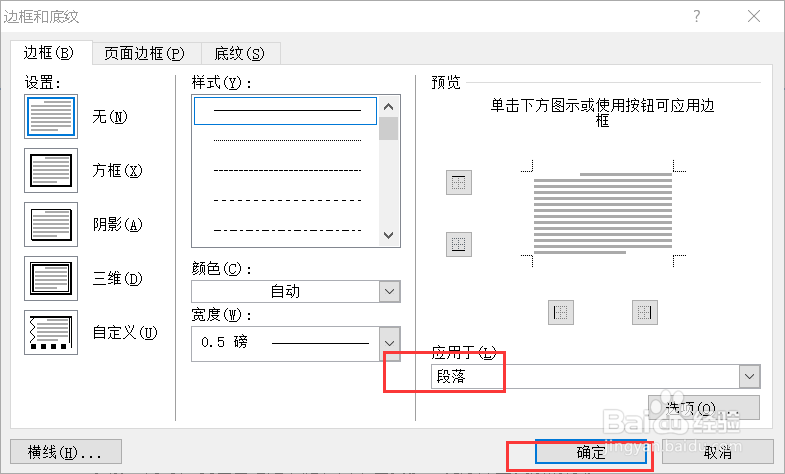Screen dimensions: 785x474
Task: Select the 无 (None) border setting icon
Action: [51, 117]
